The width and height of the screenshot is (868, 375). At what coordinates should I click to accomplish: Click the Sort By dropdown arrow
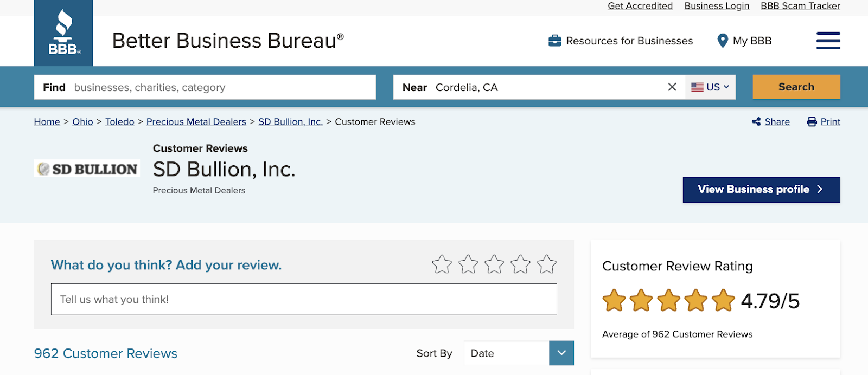(561, 353)
